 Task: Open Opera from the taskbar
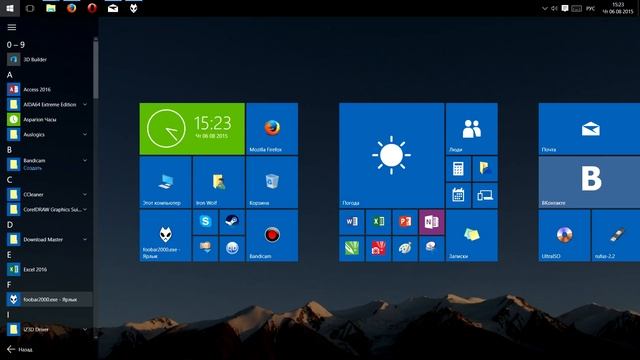click(92, 8)
